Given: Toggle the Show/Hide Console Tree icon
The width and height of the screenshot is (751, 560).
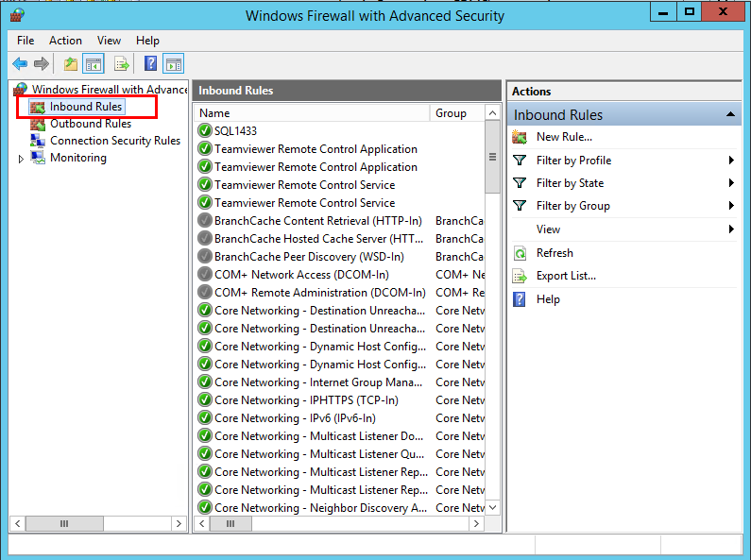Looking at the screenshot, I should pos(94,64).
